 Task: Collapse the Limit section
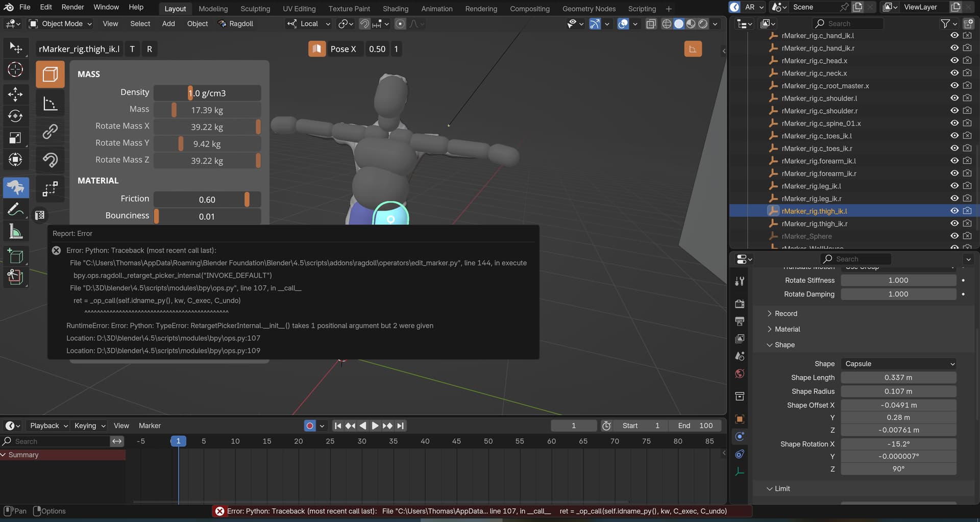click(781, 489)
